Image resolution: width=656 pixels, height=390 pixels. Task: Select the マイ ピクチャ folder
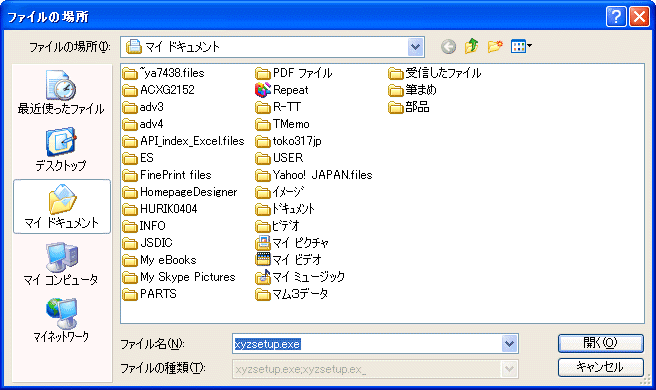click(x=292, y=243)
